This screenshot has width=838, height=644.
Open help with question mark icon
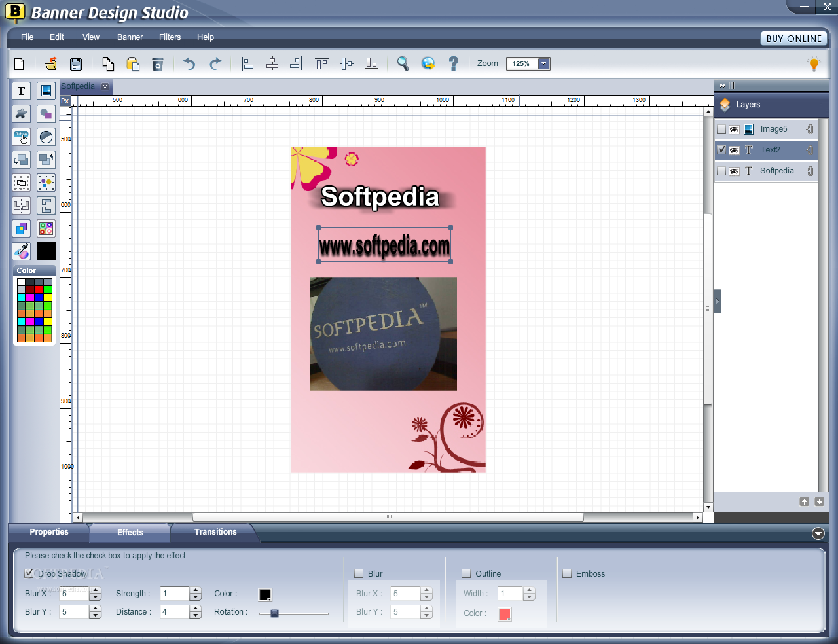[x=453, y=63]
